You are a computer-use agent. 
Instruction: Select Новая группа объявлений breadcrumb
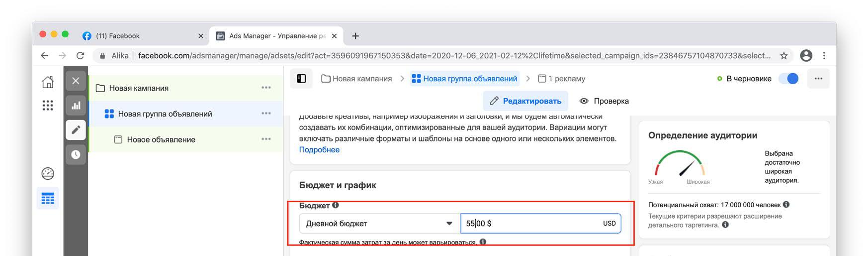465,79
